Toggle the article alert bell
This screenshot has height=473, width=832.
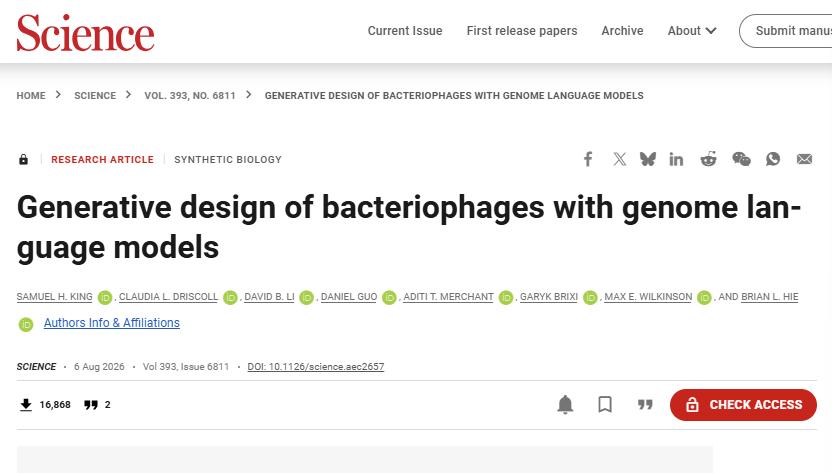(x=565, y=405)
